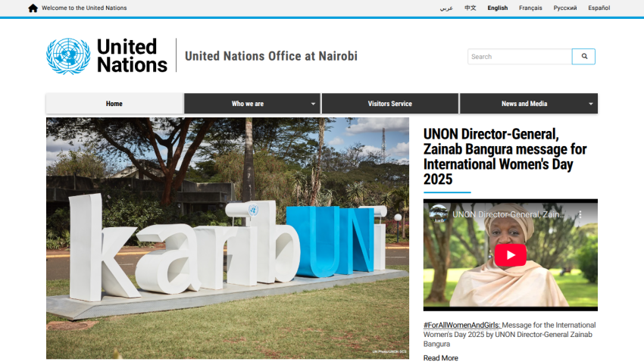The height and width of the screenshot is (362, 644).
Task: Click the United Nations Office at Nairobi title
Action: 271,56
